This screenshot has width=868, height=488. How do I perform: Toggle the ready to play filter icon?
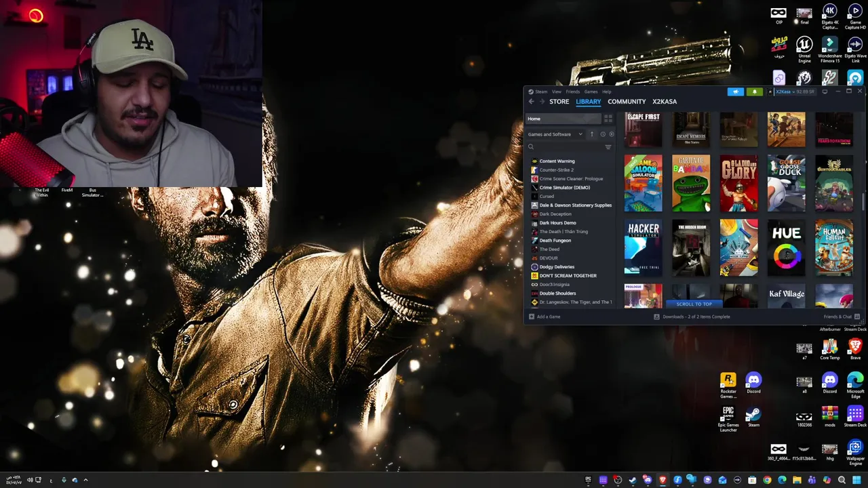click(611, 134)
